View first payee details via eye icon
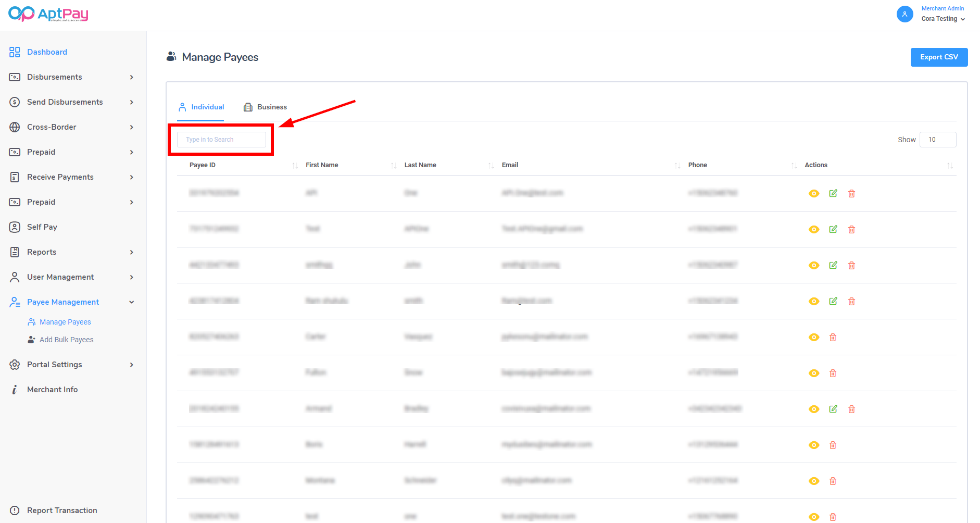Image resolution: width=980 pixels, height=523 pixels. [x=814, y=193]
